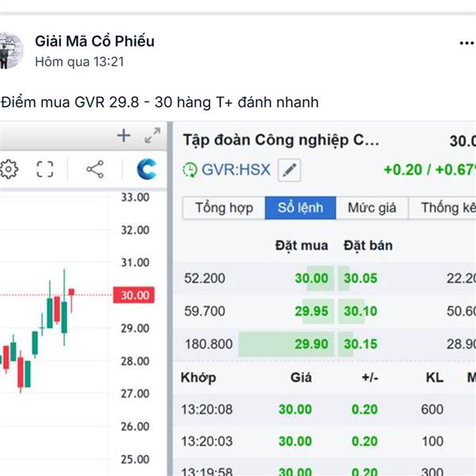Click the trade volume 100
The image size is (476, 476).
pos(433,441)
